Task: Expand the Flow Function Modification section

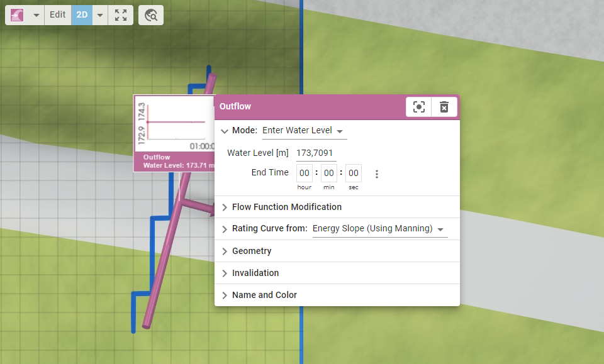Action: pyautogui.click(x=286, y=207)
